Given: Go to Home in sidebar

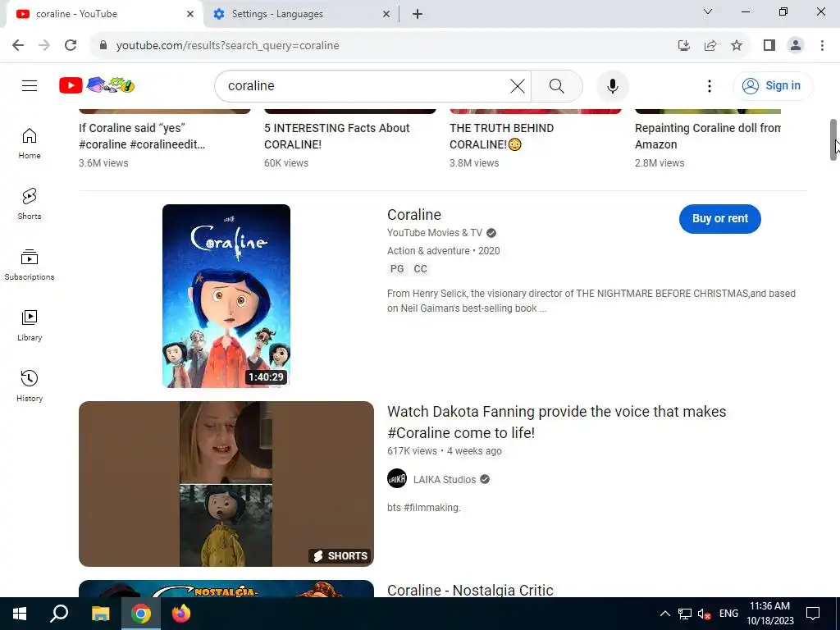Looking at the screenshot, I should (x=30, y=143).
